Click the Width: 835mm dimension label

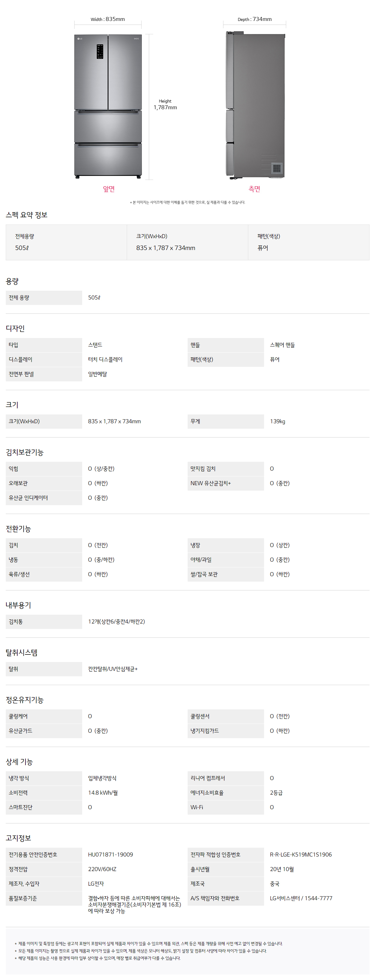pyautogui.click(x=108, y=19)
